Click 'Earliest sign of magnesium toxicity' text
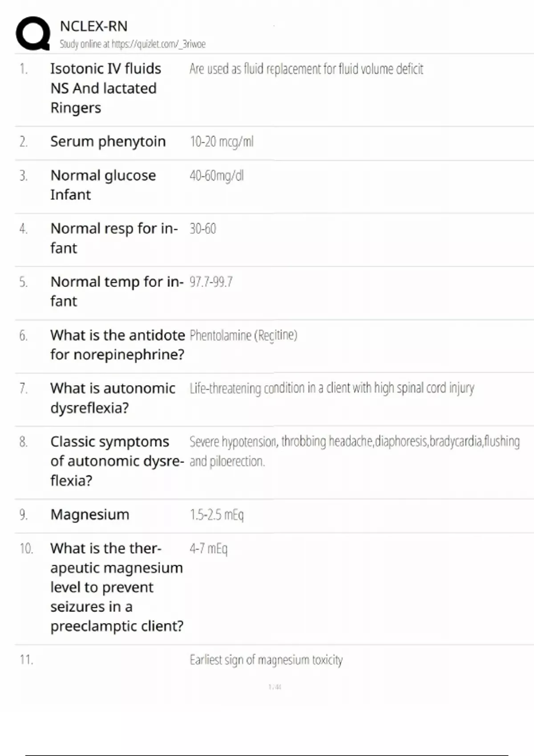Screen dimensions: 534x756 click(266, 659)
